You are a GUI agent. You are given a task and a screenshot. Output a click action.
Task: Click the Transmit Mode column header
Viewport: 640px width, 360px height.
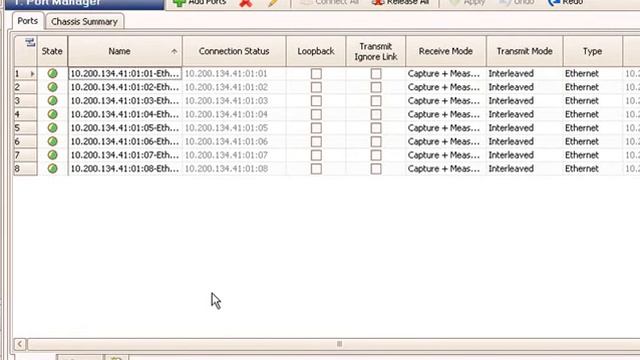pyautogui.click(x=524, y=51)
